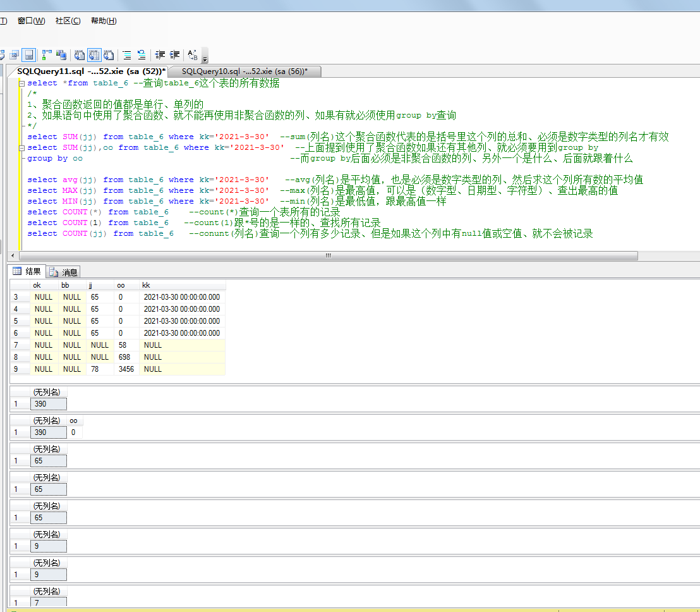700x612 pixels.
Task: Switch to the SQLQuery10.sql tab
Action: point(244,71)
